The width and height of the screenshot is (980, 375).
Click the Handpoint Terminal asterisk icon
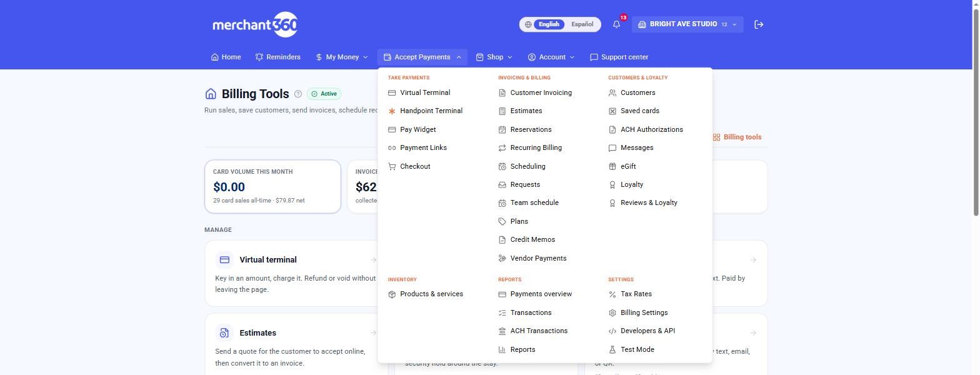[392, 111]
